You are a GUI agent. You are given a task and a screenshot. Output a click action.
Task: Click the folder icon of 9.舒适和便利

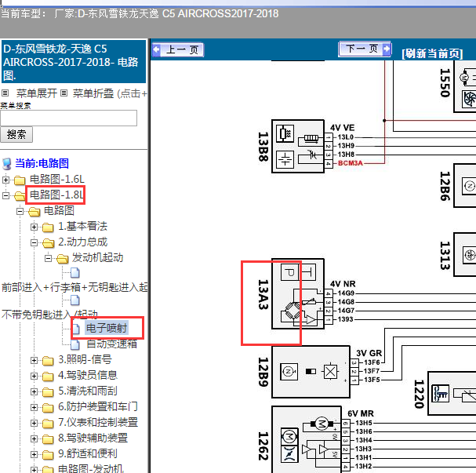tap(48, 455)
